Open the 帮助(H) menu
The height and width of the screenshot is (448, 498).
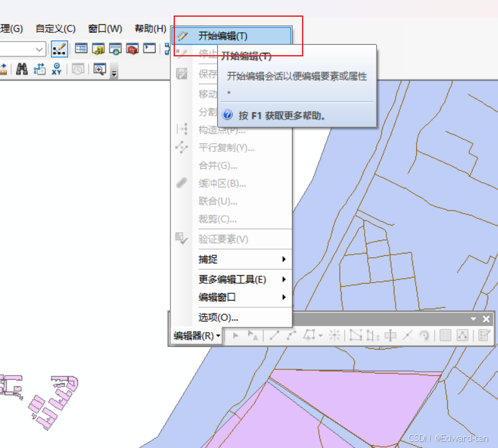coord(148,28)
